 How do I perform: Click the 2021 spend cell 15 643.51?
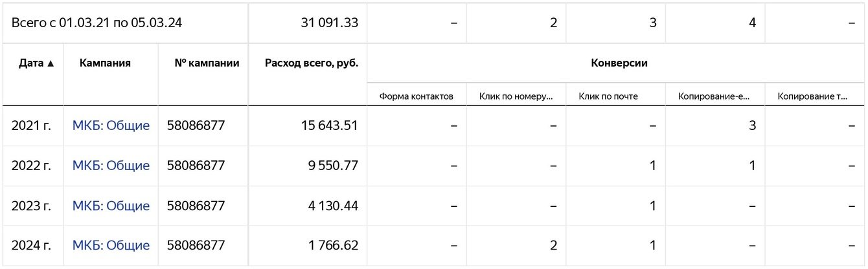(330, 125)
